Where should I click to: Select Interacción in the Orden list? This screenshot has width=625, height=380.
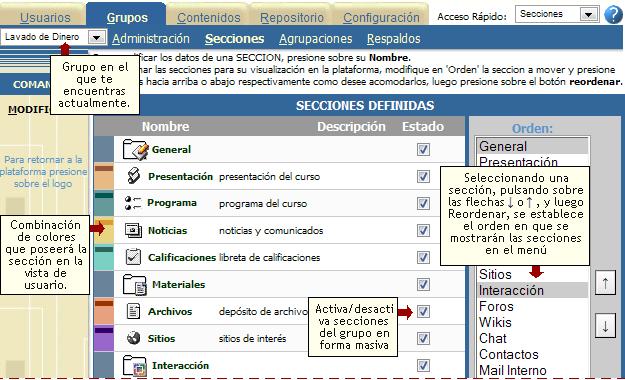tap(532, 290)
